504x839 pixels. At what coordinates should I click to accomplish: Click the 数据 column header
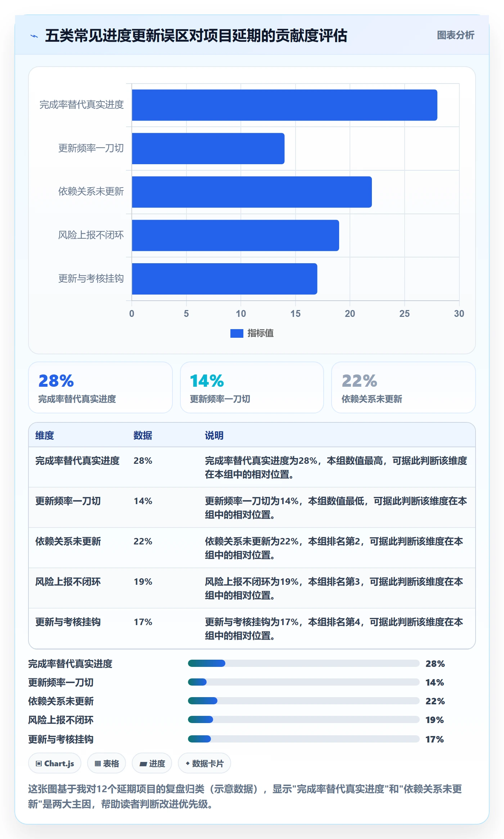143,435
